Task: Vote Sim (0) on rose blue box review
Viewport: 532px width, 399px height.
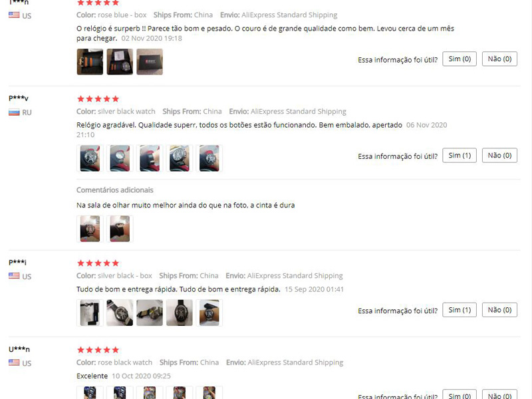Action: [460, 59]
